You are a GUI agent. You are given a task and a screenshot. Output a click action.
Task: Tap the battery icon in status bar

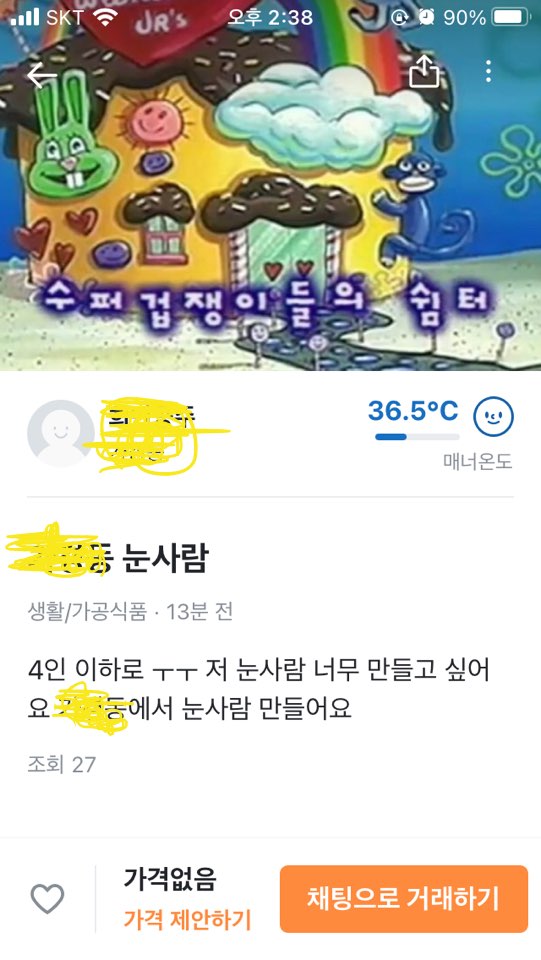click(512, 17)
